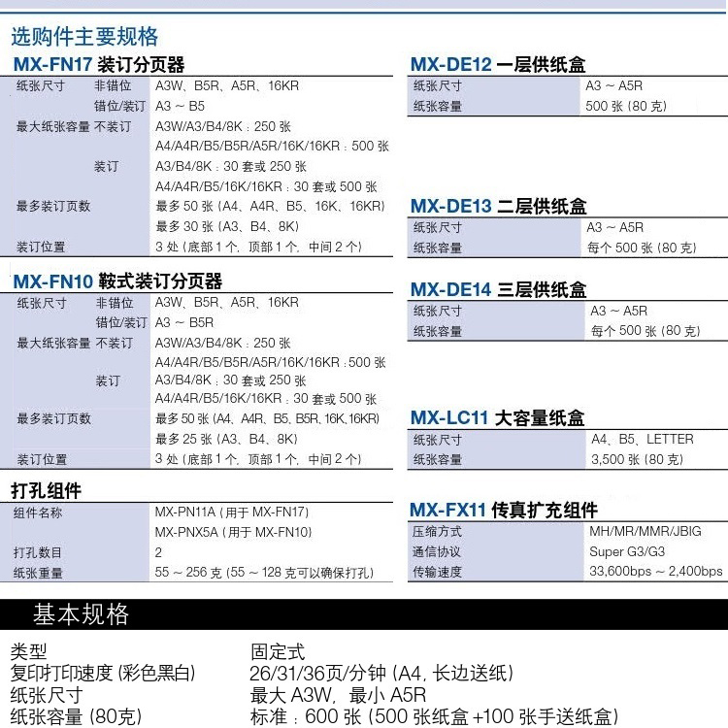Click '500 张 (80 克)' in MX-DE12 table
This screenshot has width=728, height=728.
coord(626,106)
